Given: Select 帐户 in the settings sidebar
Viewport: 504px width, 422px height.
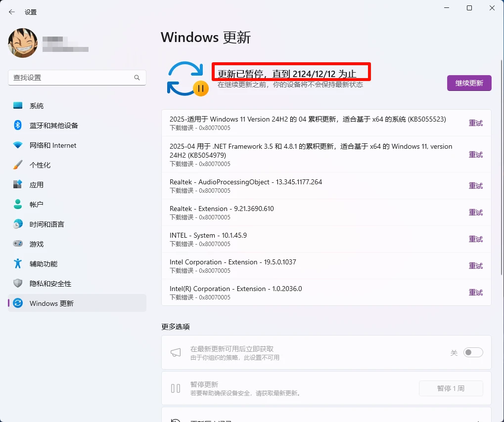Looking at the screenshot, I should click(x=18, y=204).
